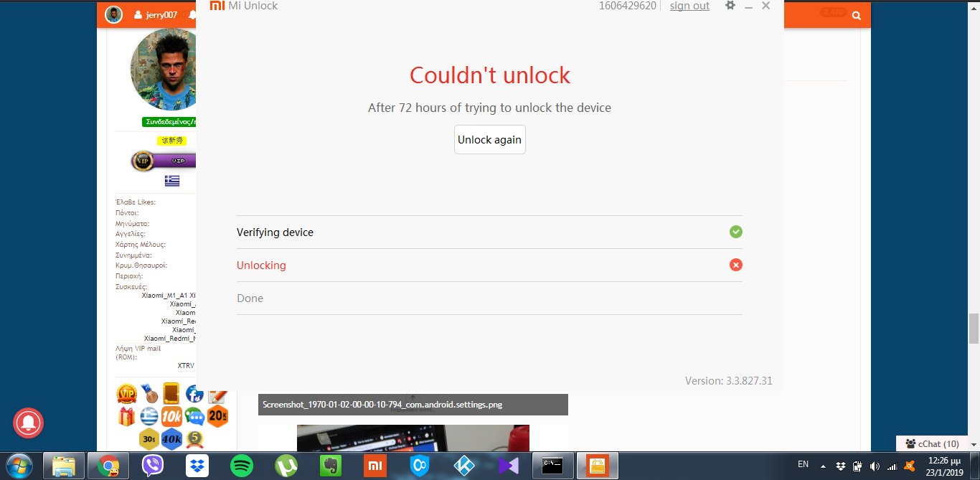This screenshot has height=480, width=980.
Task: Switch to Chrome in the taskbar
Action: click(x=109, y=466)
